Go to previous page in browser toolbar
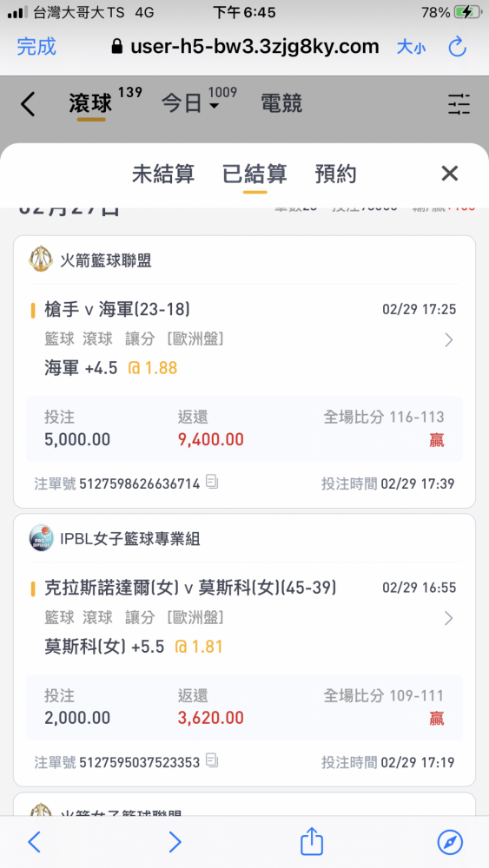The height and width of the screenshot is (868, 489). tap(35, 842)
